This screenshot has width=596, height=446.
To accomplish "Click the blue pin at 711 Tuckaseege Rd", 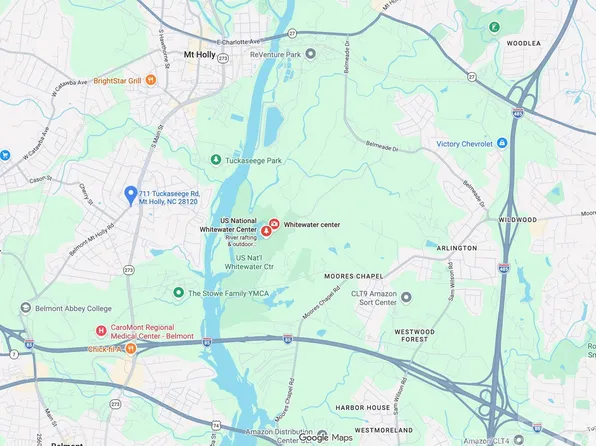I will [x=131, y=195].
